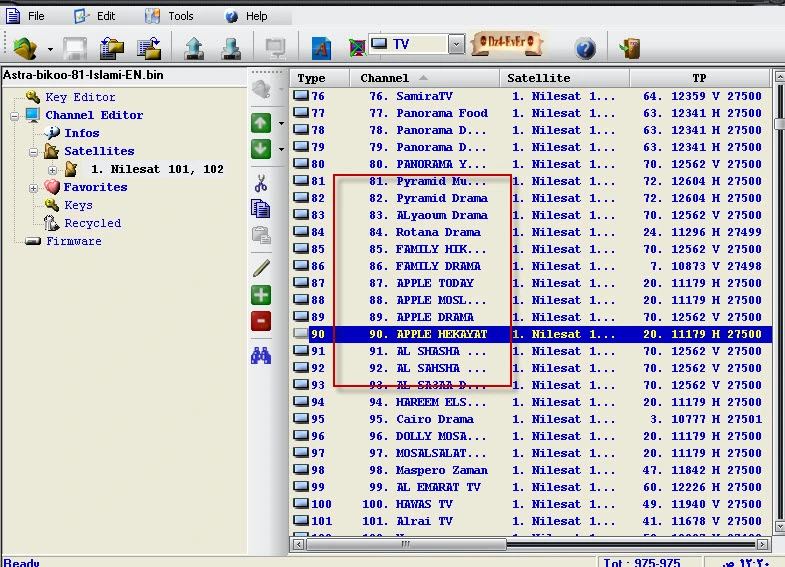This screenshot has width=785, height=567.
Task: Click the vertical scrollbar down arrow
Action: [779, 526]
